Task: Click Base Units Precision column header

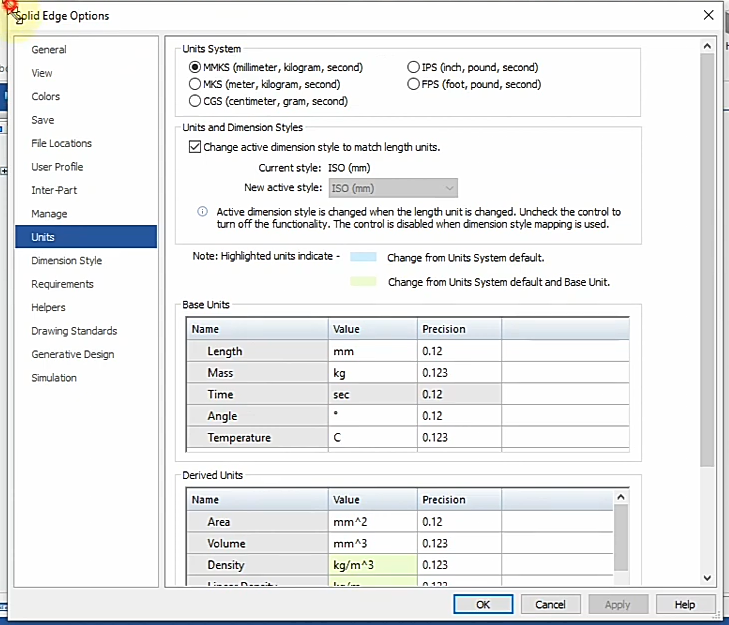Action: tap(459, 329)
